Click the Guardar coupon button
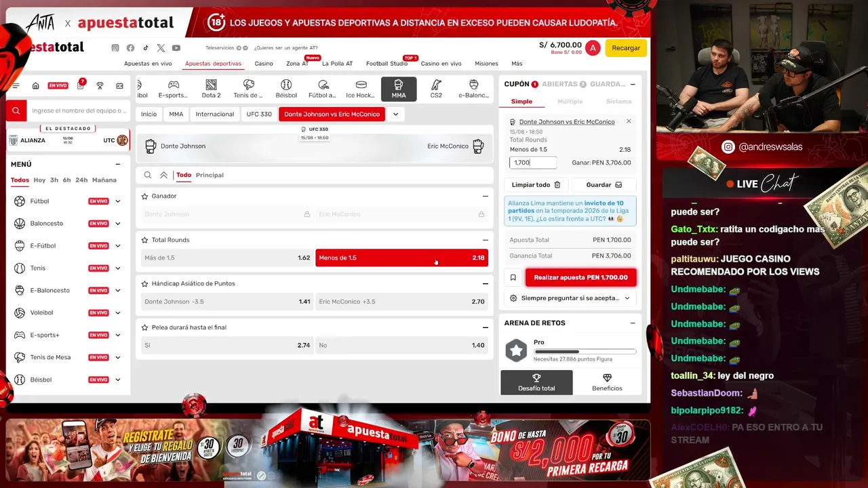868x488 pixels. [x=604, y=185]
